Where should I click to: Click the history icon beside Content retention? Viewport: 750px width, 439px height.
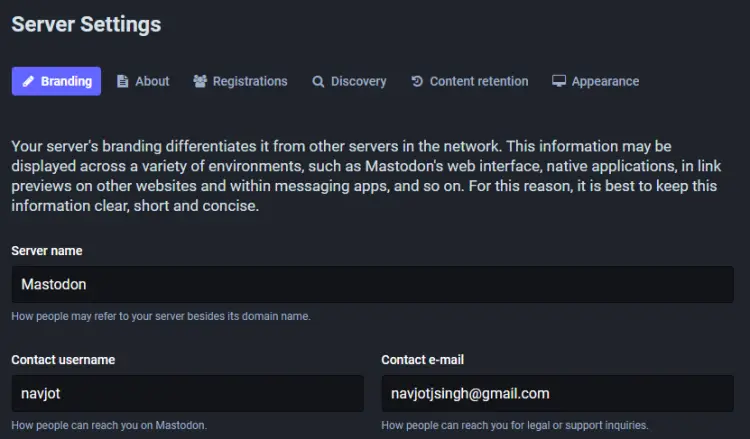417,81
